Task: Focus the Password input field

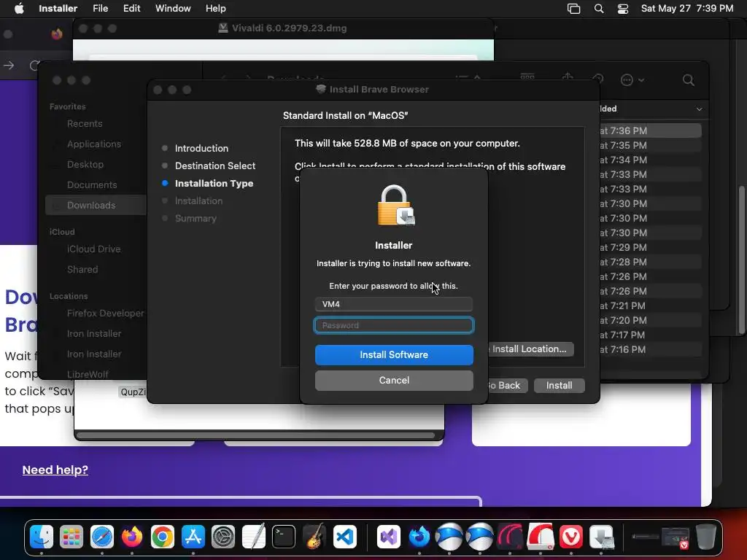Action: coord(394,325)
